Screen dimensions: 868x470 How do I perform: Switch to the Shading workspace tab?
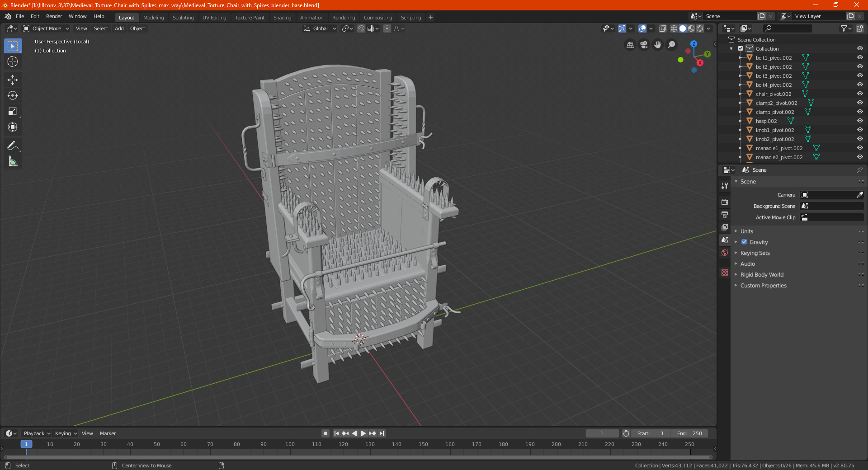pos(282,18)
